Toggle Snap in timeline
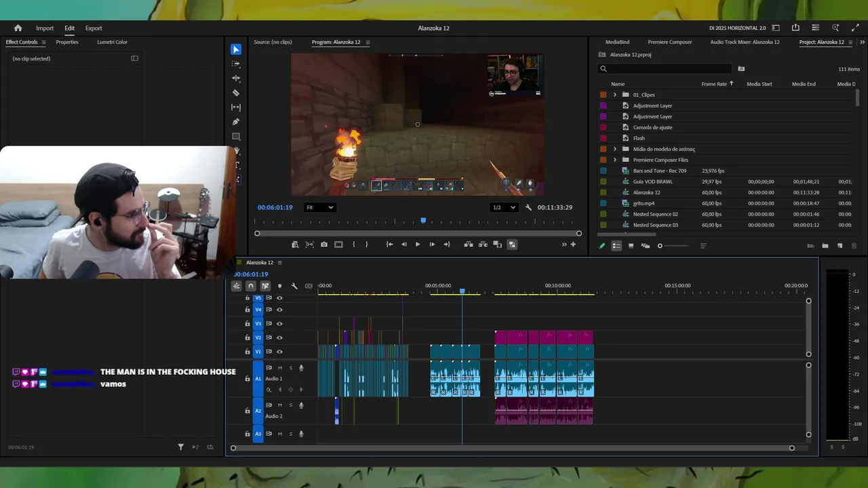868x488 pixels. 251,286
